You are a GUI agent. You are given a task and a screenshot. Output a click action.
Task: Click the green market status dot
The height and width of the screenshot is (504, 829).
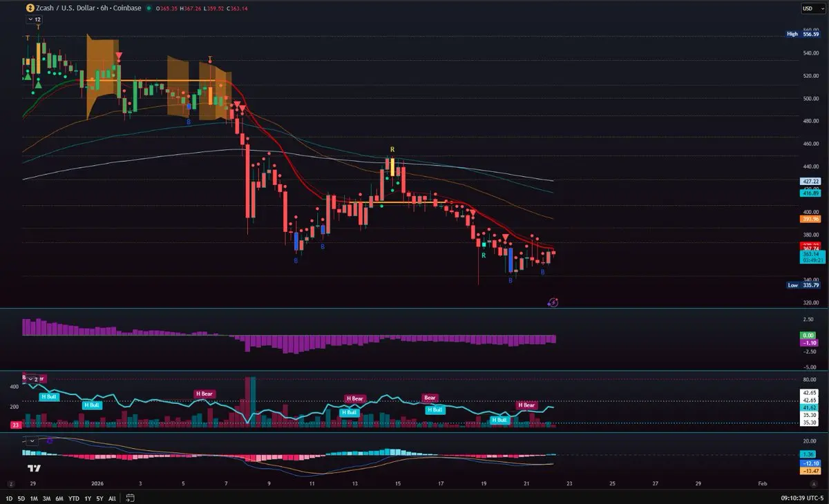pos(149,8)
